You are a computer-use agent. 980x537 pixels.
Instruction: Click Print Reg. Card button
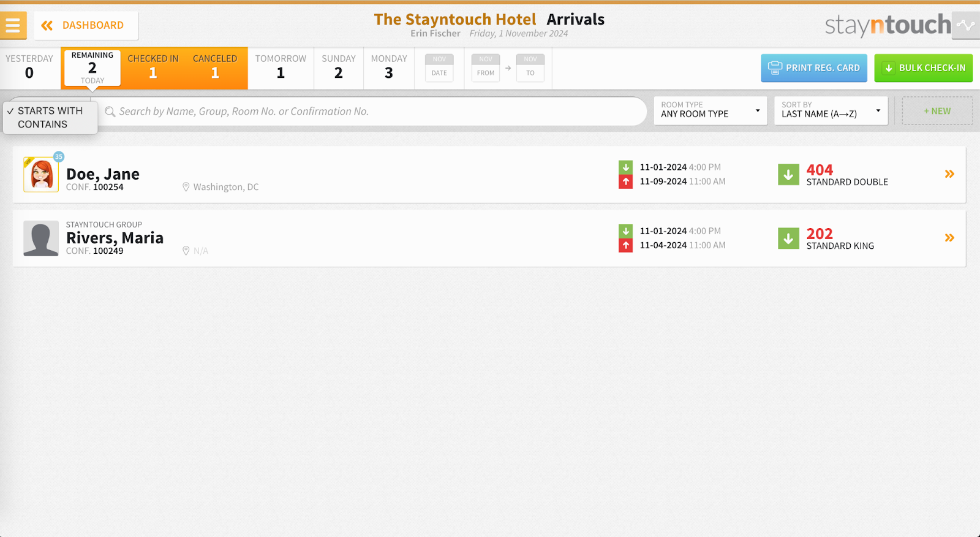pyautogui.click(x=814, y=68)
